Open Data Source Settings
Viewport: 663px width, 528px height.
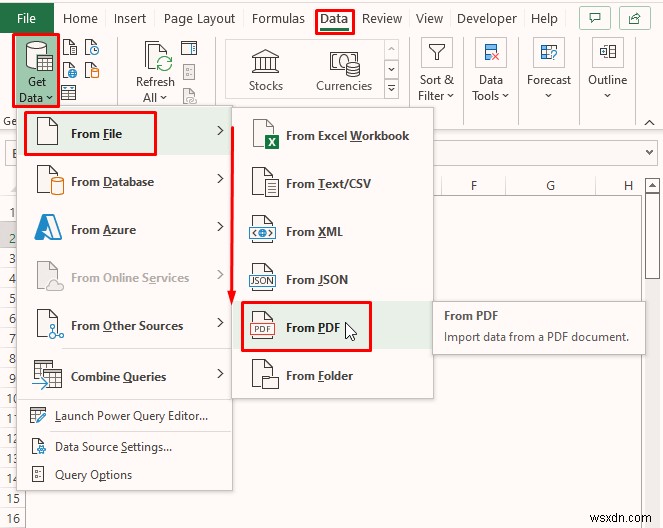124,446
